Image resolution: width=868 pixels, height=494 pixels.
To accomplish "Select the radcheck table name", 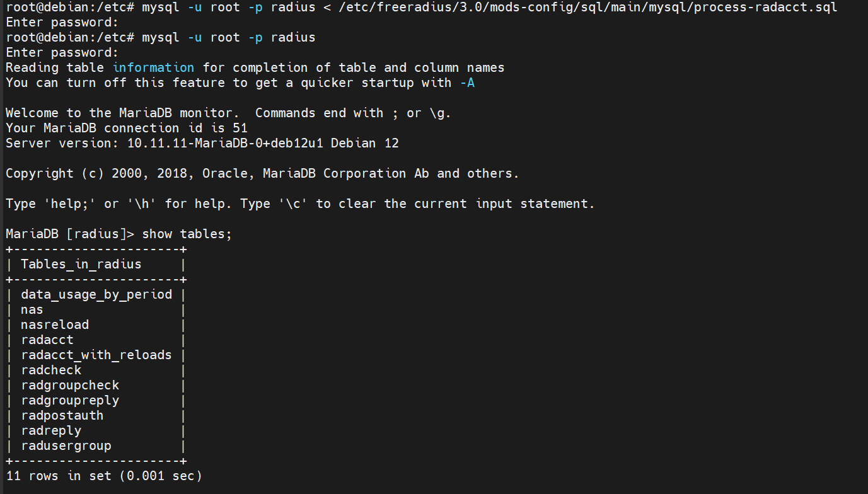I will click(51, 370).
